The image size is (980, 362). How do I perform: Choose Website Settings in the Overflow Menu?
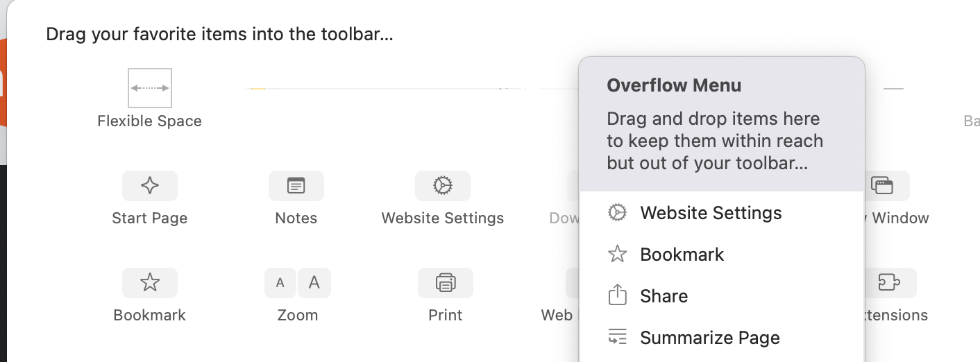711,213
